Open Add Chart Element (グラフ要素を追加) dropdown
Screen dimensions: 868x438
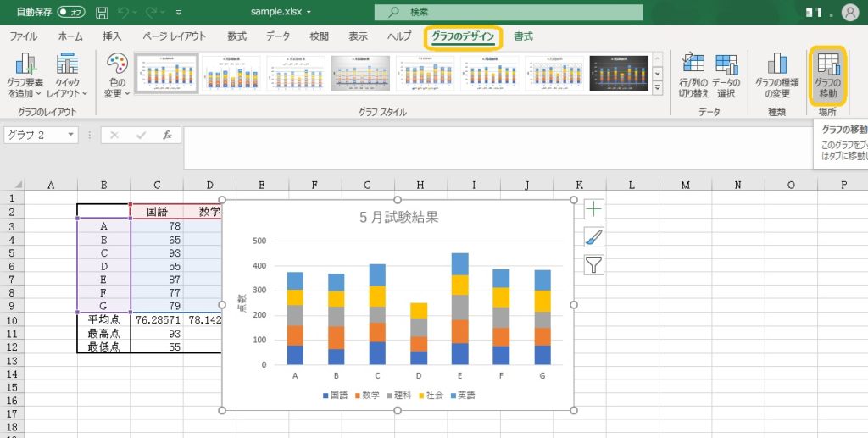[26, 76]
